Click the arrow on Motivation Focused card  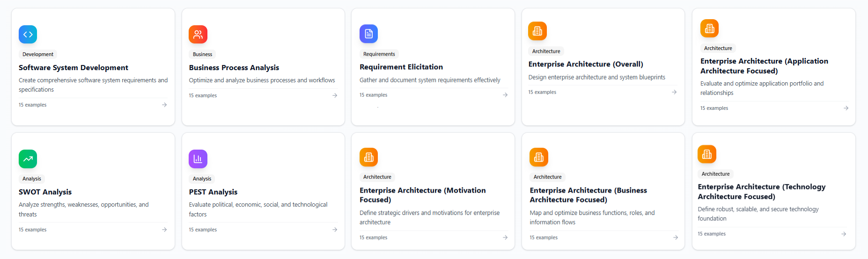(505, 237)
